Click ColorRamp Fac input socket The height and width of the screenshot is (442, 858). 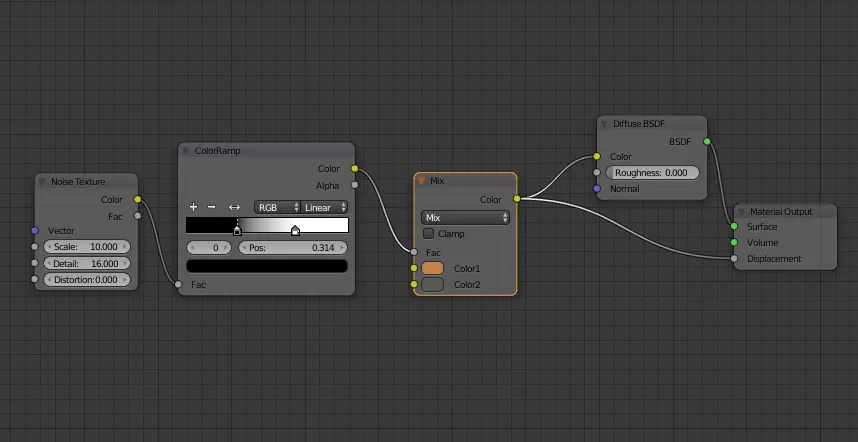[178, 284]
